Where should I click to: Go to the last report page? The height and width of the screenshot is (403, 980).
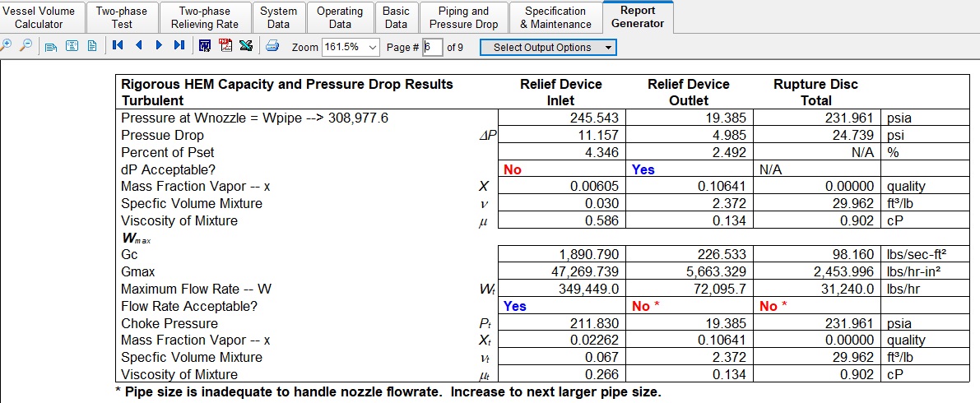point(179,45)
